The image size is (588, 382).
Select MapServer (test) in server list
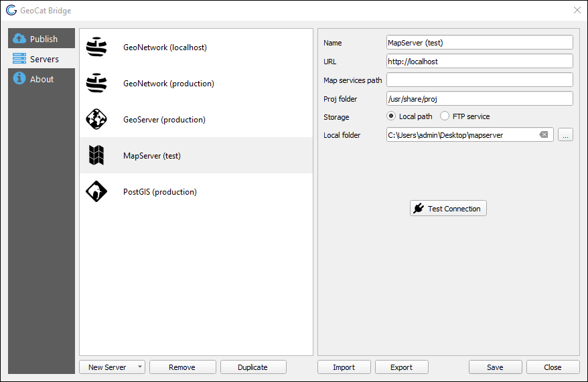(x=196, y=155)
